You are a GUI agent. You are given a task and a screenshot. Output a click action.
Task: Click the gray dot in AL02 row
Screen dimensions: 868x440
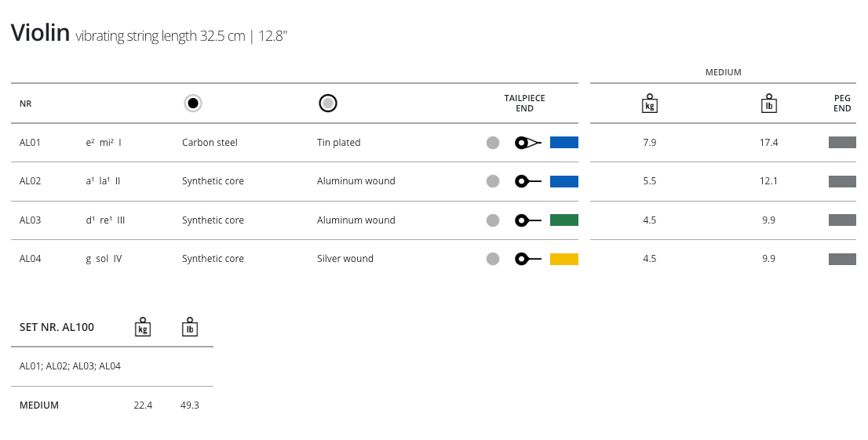click(493, 181)
